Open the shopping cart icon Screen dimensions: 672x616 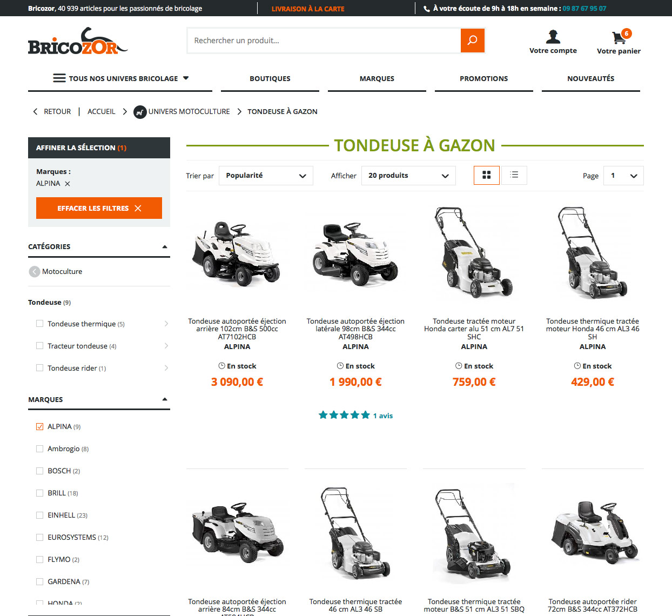coord(619,37)
